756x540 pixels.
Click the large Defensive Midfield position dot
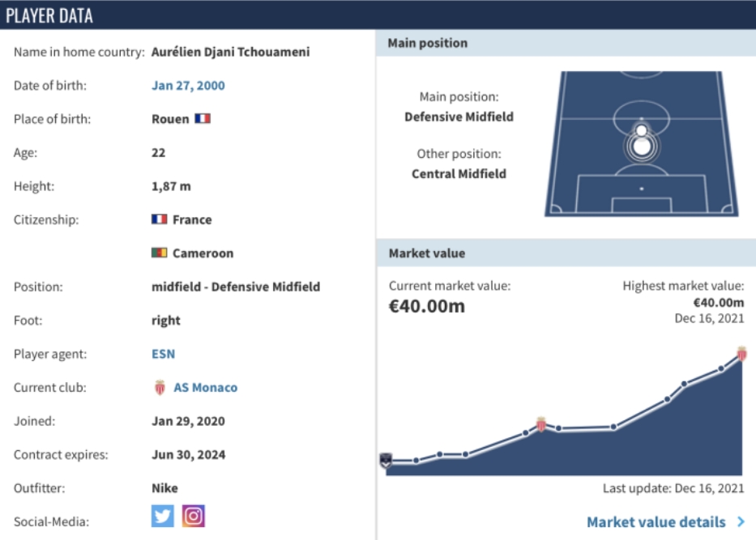(x=641, y=147)
